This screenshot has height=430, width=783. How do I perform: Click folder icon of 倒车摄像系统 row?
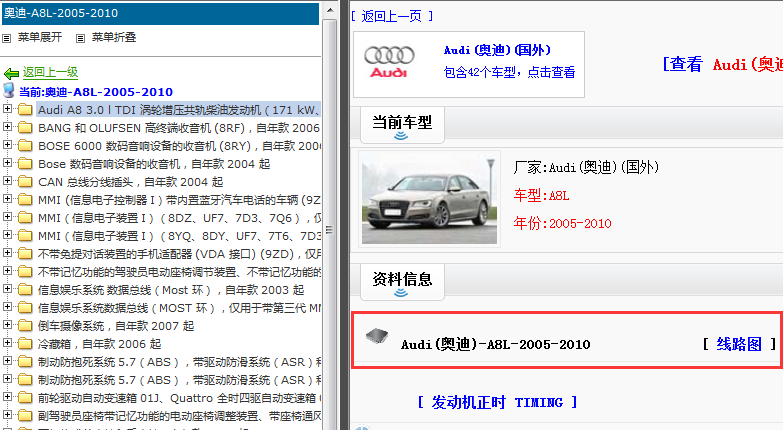pyautogui.click(x=25, y=326)
